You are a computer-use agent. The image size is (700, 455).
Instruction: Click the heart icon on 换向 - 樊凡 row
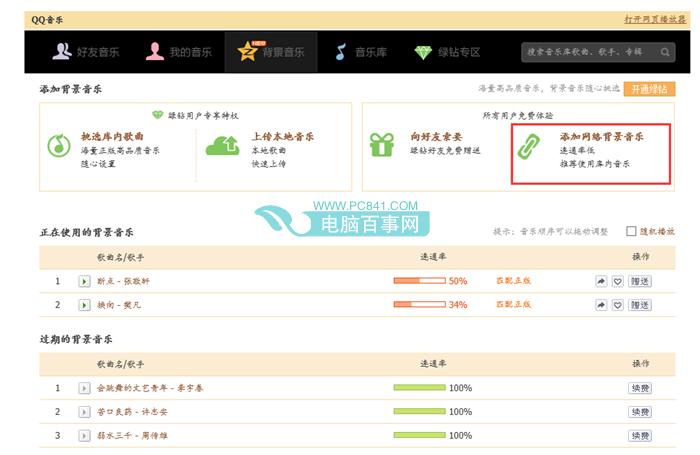point(617,305)
